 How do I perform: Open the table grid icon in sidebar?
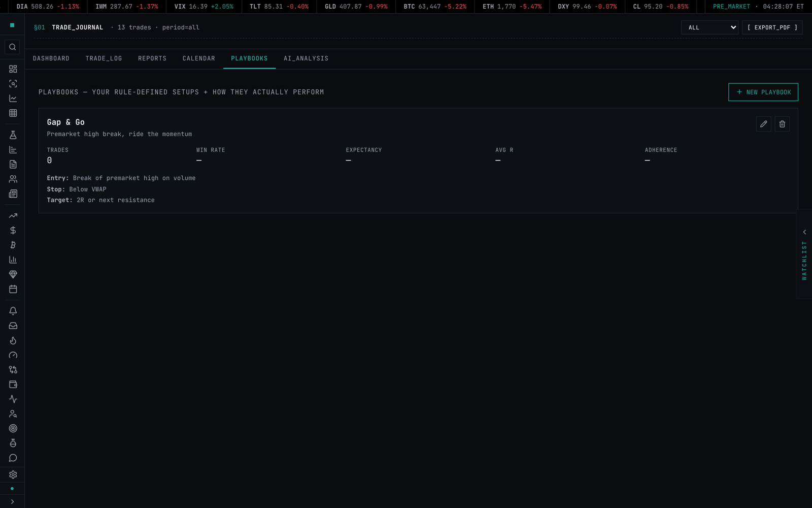pos(13,113)
